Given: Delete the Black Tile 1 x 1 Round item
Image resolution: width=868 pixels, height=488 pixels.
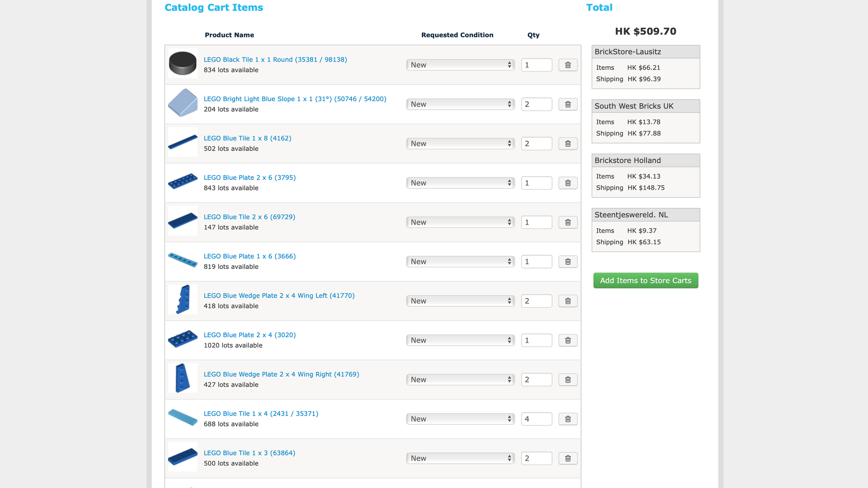Looking at the screenshot, I should [x=568, y=65].
